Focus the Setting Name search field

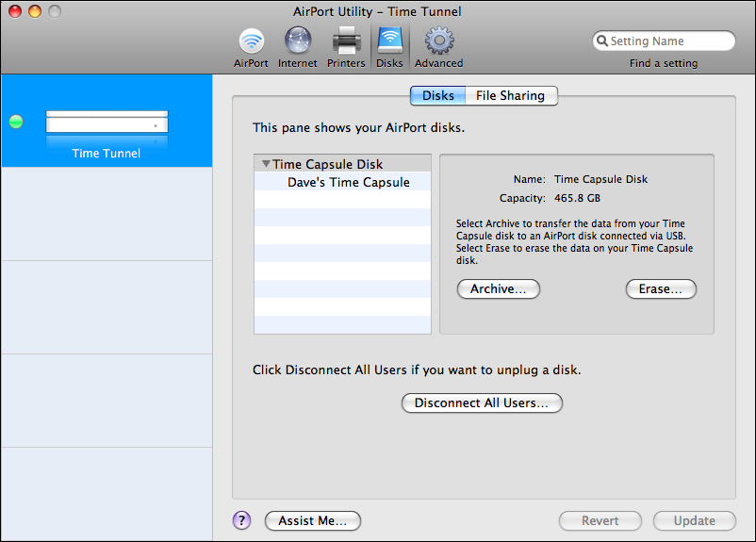664,41
